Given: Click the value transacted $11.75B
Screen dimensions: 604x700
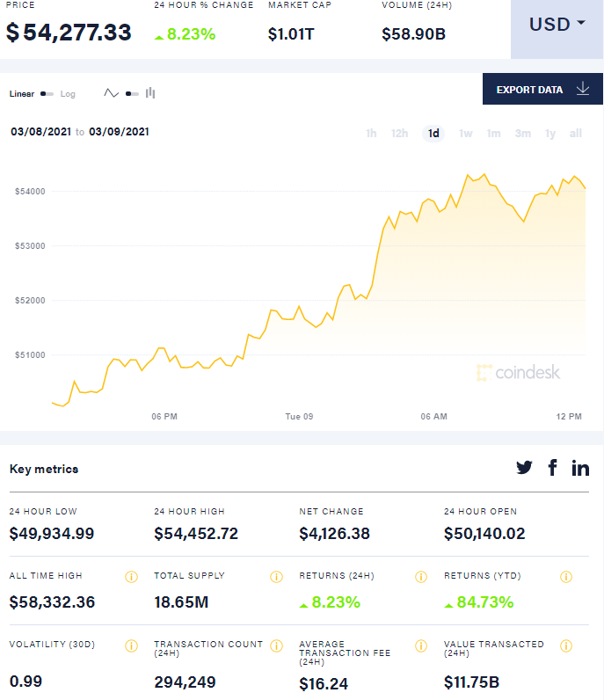Looking at the screenshot, I should tap(471, 682).
